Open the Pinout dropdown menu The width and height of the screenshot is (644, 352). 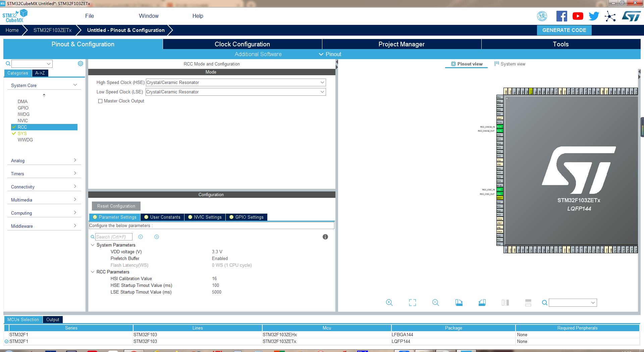point(330,54)
